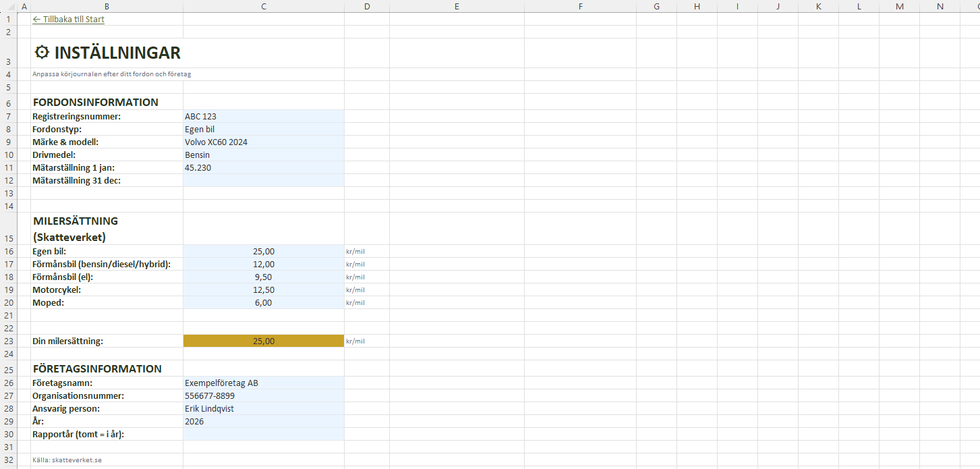Click the Märke & modell label
This screenshot has height=469, width=980.
pyautogui.click(x=65, y=142)
